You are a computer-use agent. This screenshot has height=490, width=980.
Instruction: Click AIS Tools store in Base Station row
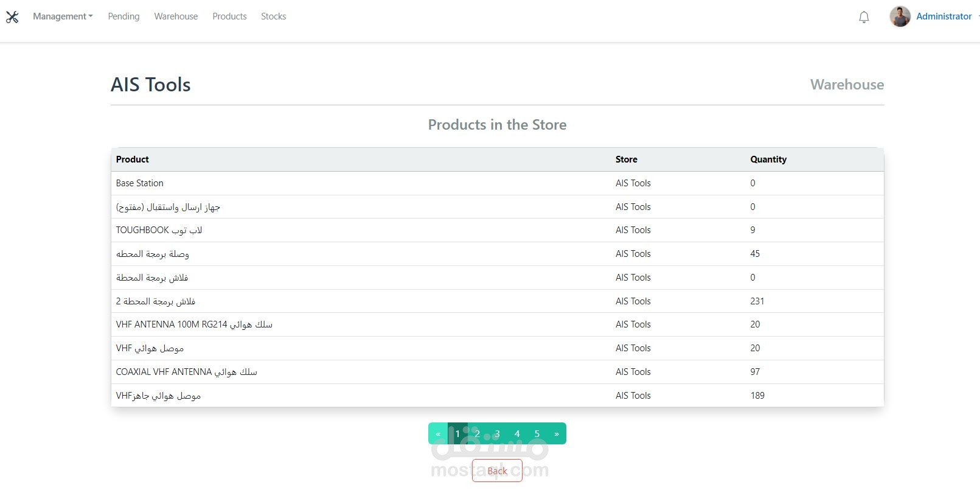coord(633,183)
